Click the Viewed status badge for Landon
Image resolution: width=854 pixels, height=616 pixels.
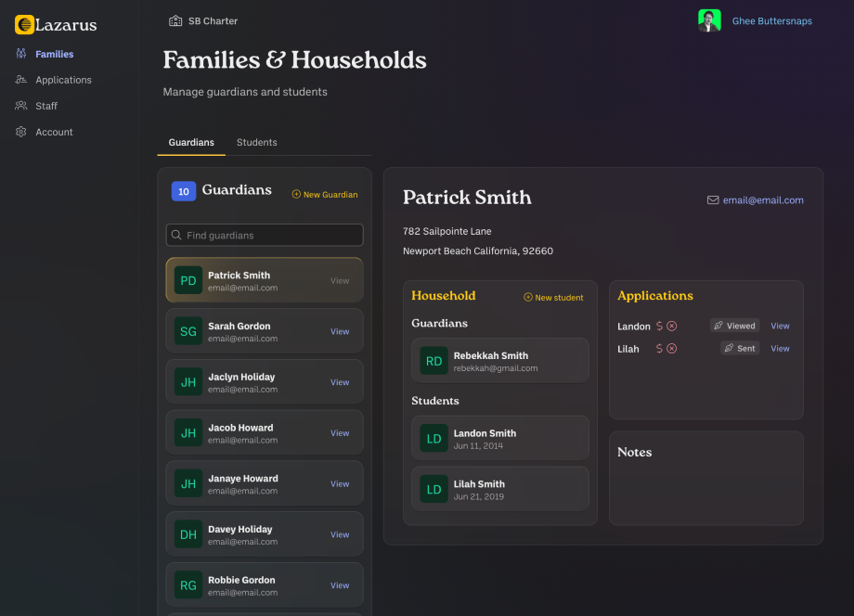point(735,325)
